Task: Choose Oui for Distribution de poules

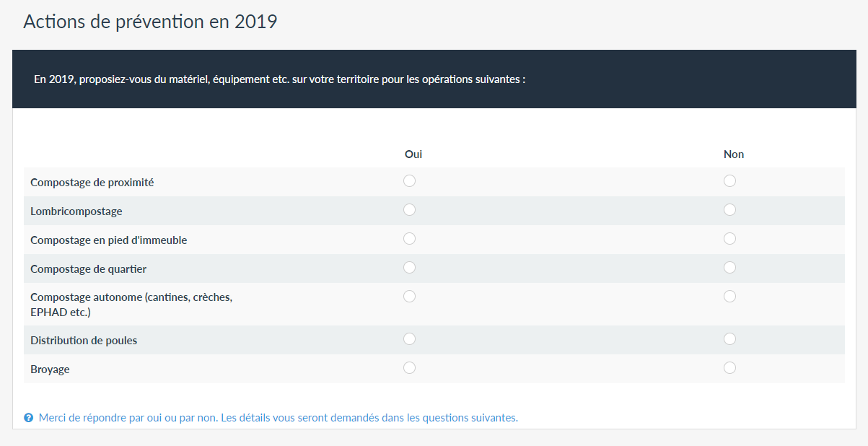Action: point(409,338)
